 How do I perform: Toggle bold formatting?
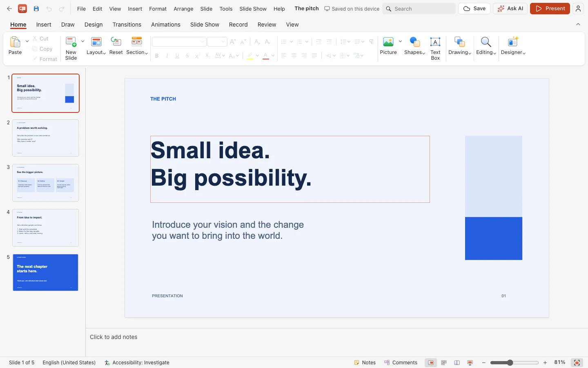point(157,56)
